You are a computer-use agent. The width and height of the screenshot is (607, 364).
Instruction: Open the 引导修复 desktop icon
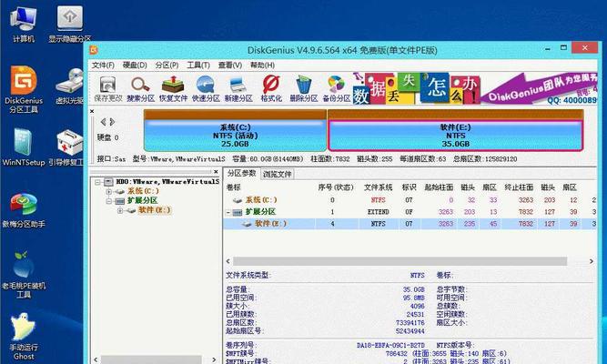(x=66, y=147)
